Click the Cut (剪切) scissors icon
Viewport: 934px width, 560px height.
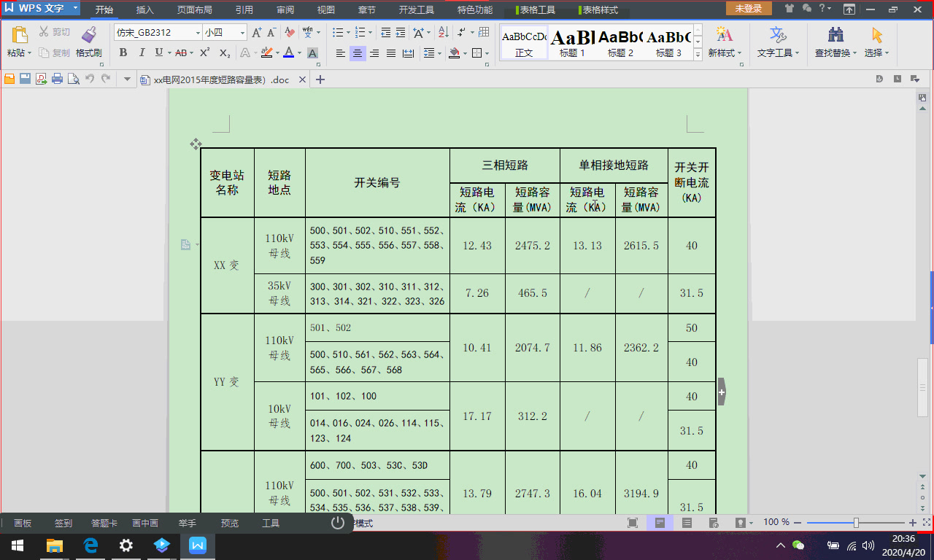pyautogui.click(x=44, y=32)
